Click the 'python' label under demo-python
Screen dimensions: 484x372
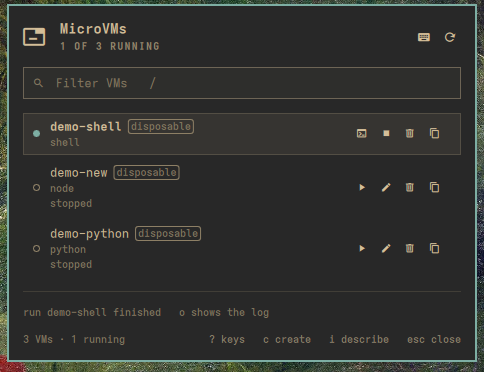pos(68,250)
